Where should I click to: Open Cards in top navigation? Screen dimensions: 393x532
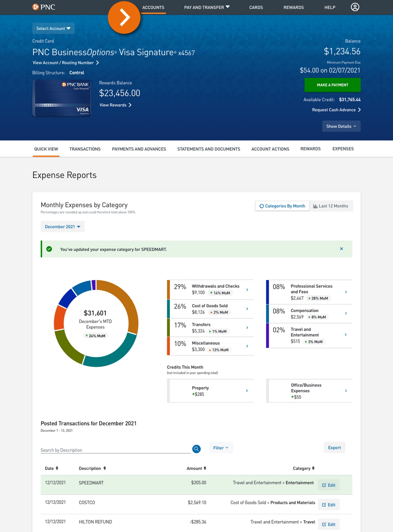coord(256,7)
